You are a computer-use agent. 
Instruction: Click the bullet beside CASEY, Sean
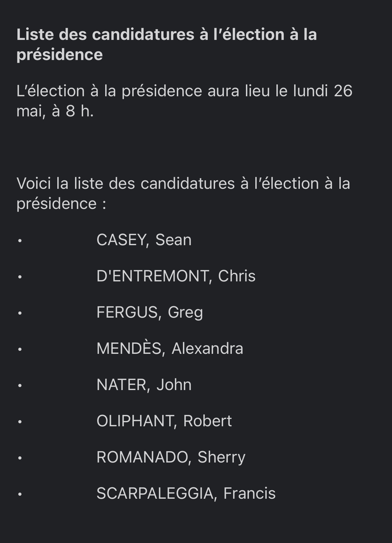click(20, 240)
